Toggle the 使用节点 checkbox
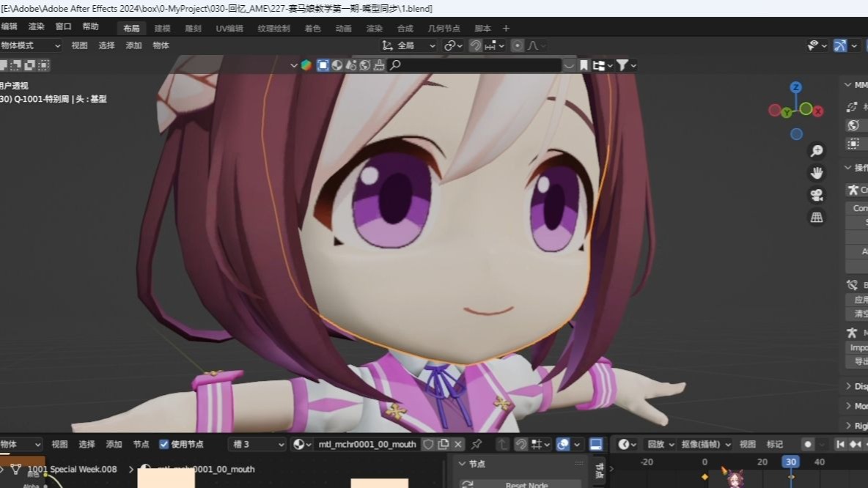 (164, 444)
